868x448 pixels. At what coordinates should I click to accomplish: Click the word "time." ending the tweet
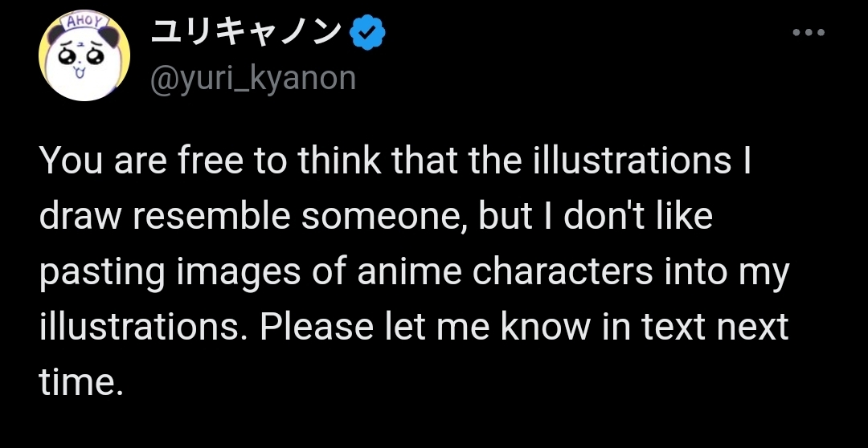pyautogui.click(x=81, y=382)
